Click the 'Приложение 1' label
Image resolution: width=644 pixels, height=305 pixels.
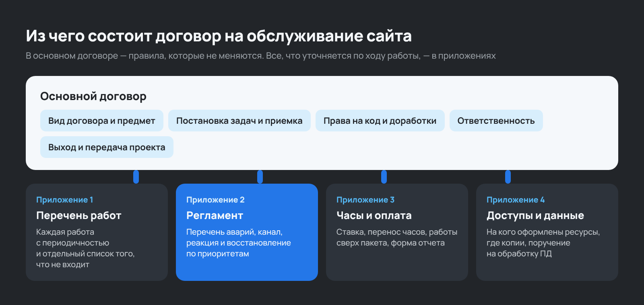click(x=65, y=200)
